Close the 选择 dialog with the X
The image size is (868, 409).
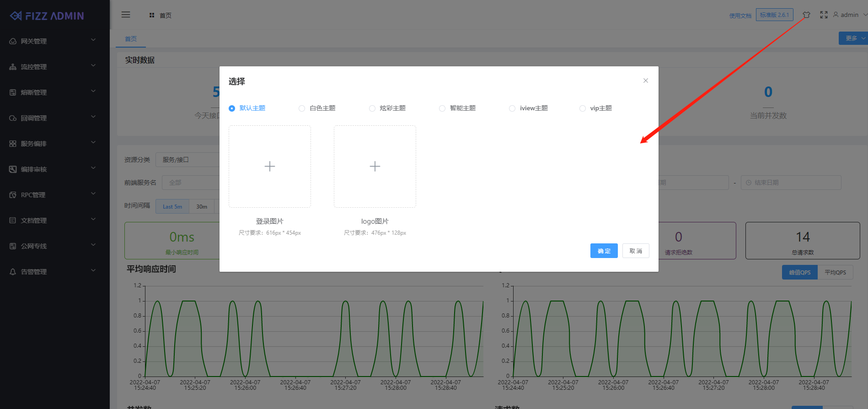pyautogui.click(x=645, y=81)
